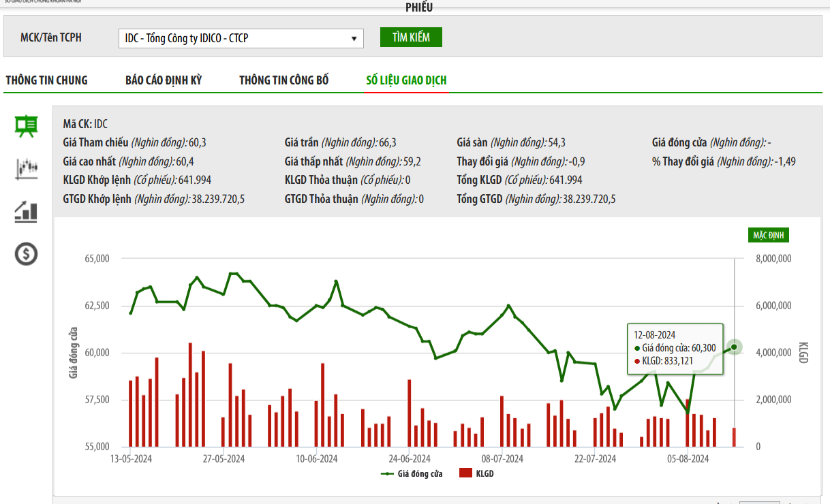Click the tallest red volume bar
Image resolution: width=830 pixels, height=504 pixels.
pos(190,395)
